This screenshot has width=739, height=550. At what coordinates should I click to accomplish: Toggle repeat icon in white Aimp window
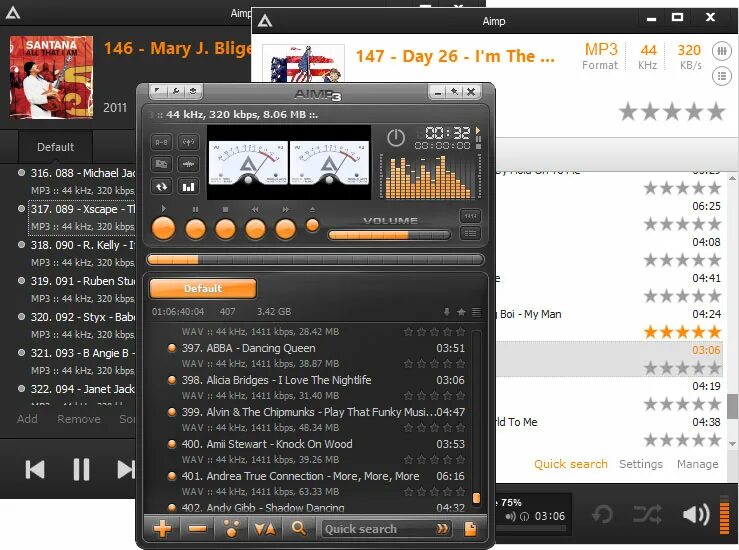click(602, 514)
